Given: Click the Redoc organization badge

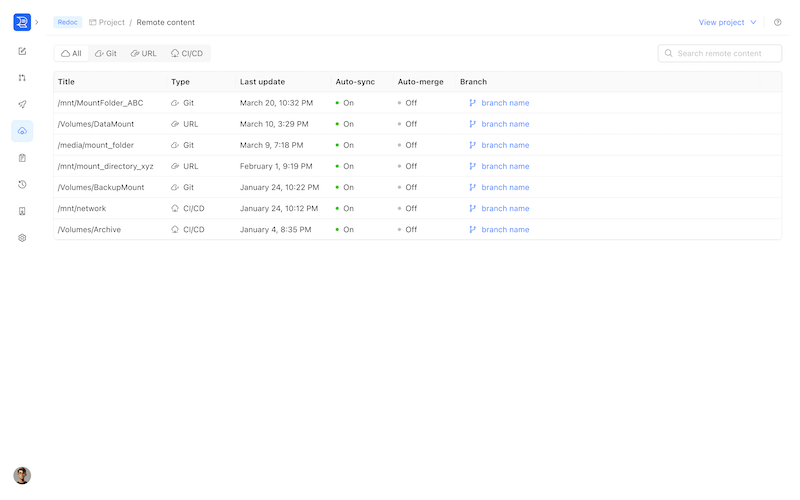Looking at the screenshot, I should [67, 22].
